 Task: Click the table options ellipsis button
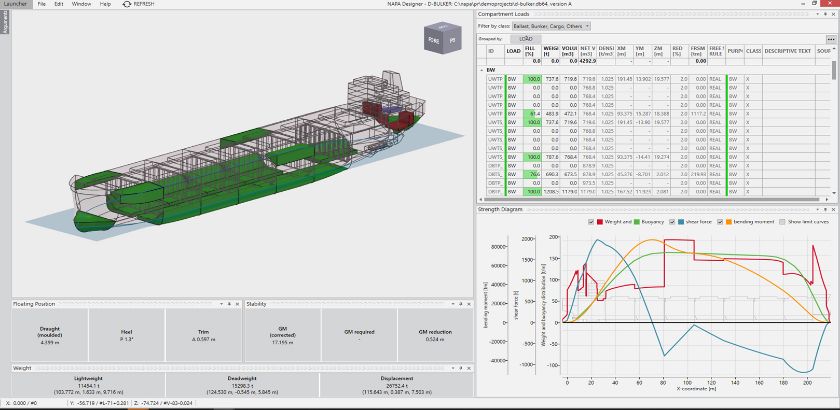[x=829, y=37]
